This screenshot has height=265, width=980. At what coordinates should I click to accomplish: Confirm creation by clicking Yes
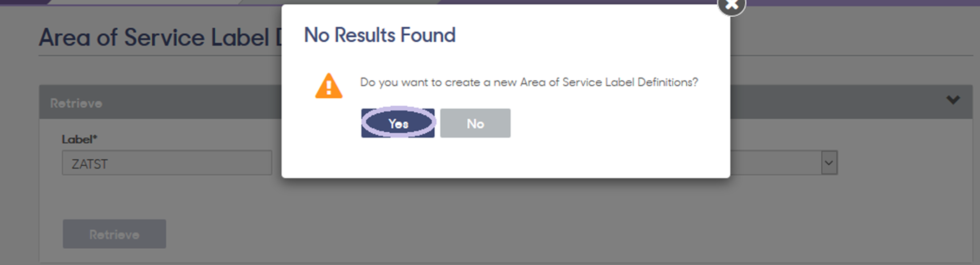click(x=398, y=123)
